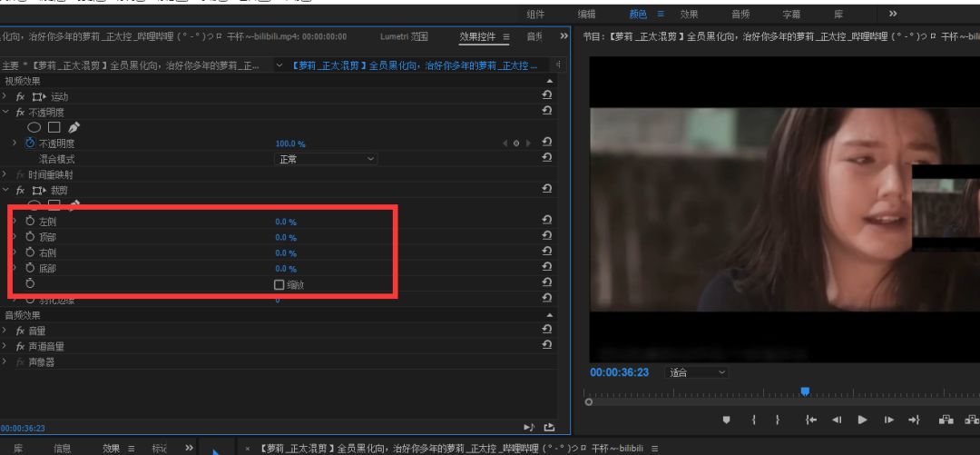The width and height of the screenshot is (980, 455).
Task: Reset the 顶部 crop value
Action: click(x=547, y=235)
